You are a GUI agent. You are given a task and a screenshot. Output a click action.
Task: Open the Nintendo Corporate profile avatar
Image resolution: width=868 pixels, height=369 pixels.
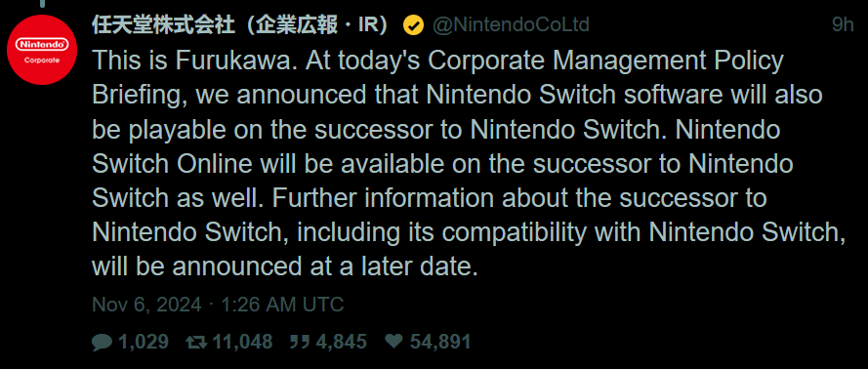pos(42,50)
